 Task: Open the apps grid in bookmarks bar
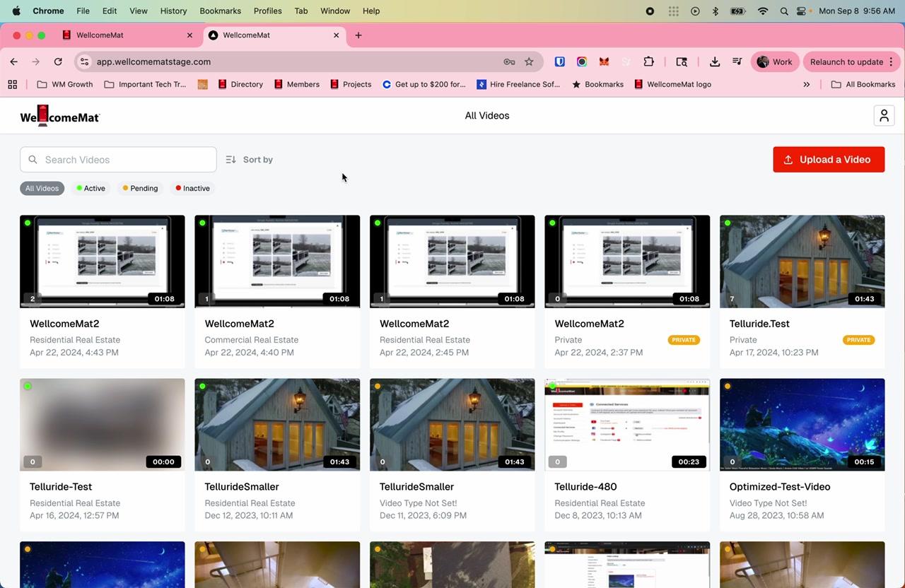[x=12, y=84]
